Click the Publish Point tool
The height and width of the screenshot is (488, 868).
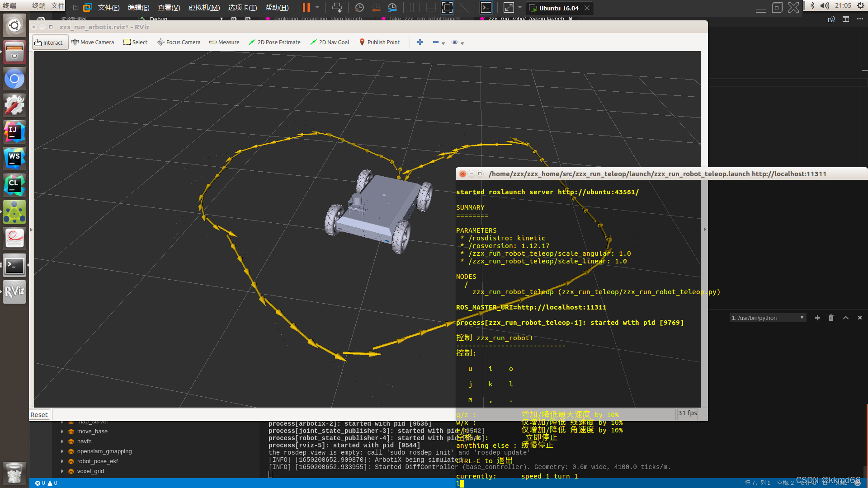coord(380,42)
